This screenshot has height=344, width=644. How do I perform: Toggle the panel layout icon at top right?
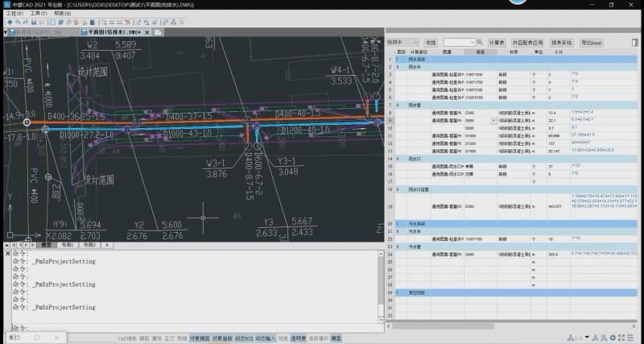point(635,42)
